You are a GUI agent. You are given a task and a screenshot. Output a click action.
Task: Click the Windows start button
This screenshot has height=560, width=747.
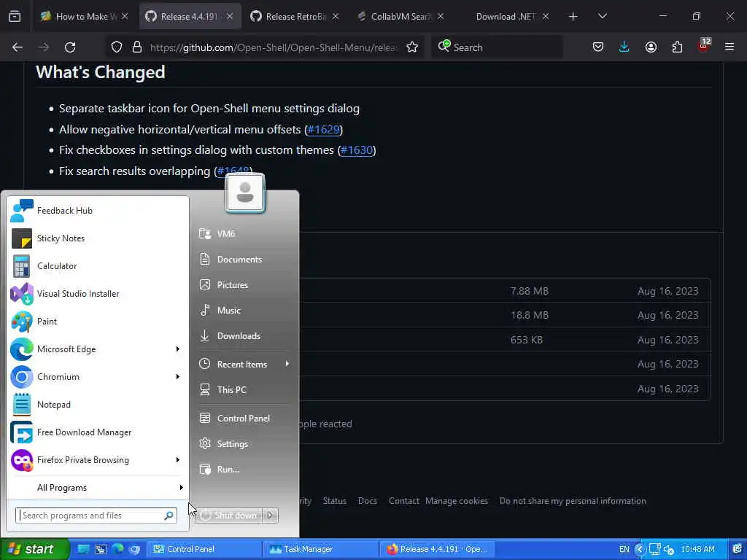(x=34, y=549)
